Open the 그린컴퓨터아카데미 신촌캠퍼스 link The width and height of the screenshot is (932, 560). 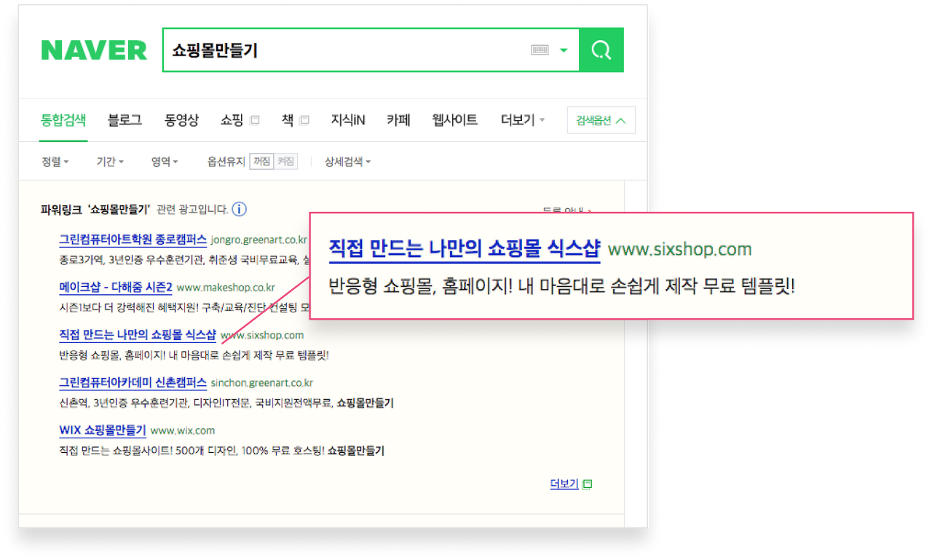(x=133, y=382)
